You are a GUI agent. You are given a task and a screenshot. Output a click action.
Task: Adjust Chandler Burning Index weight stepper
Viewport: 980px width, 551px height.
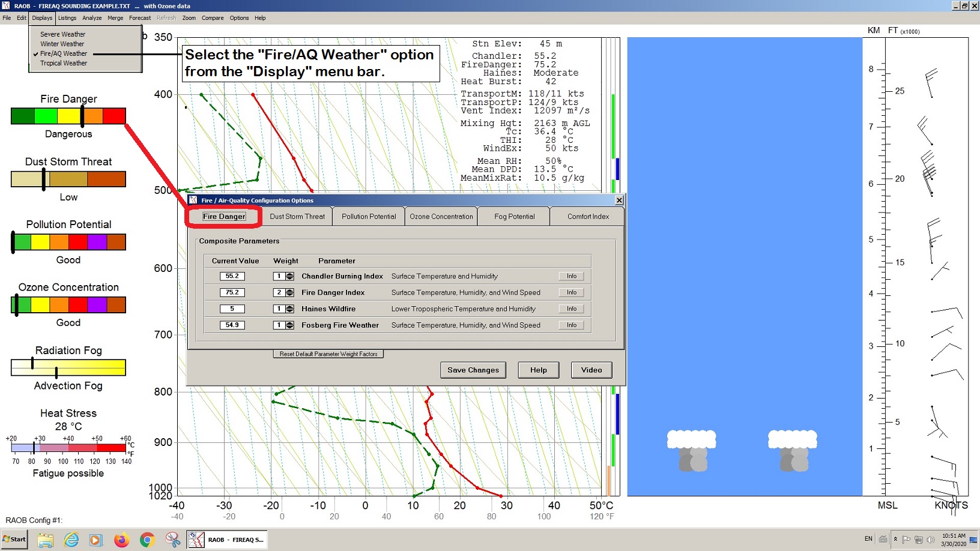tap(290, 276)
